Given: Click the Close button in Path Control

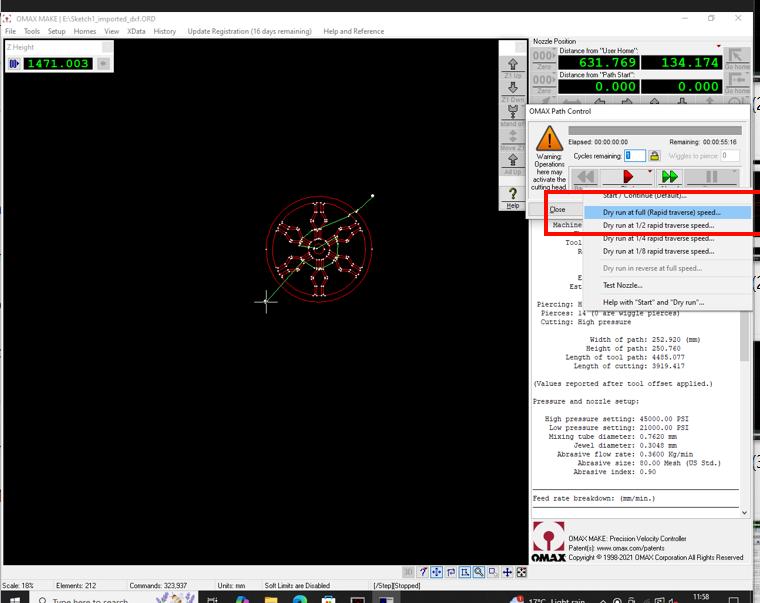Looking at the screenshot, I should pyautogui.click(x=557, y=209).
